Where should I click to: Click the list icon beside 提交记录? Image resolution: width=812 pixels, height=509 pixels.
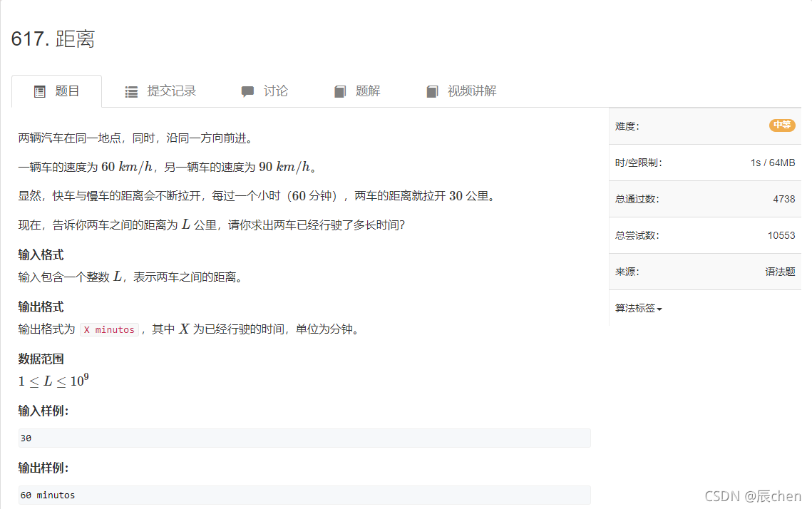tap(130, 91)
